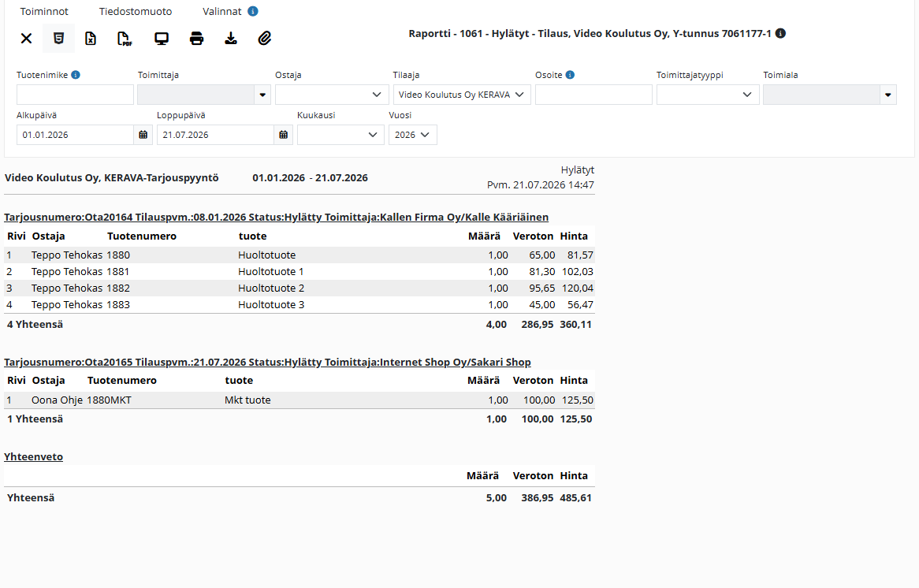Open the Toimittajatyyppi dropdown

pyautogui.click(x=708, y=95)
